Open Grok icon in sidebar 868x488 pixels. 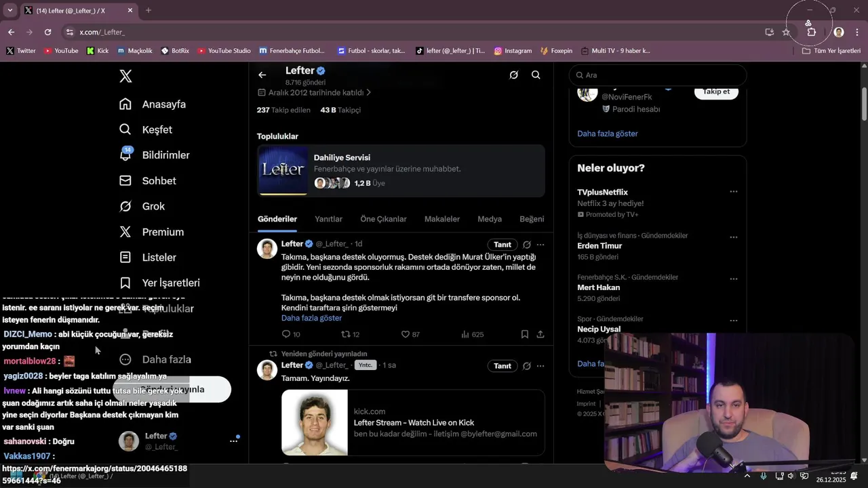pyautogui.click(x=125, y=206)
